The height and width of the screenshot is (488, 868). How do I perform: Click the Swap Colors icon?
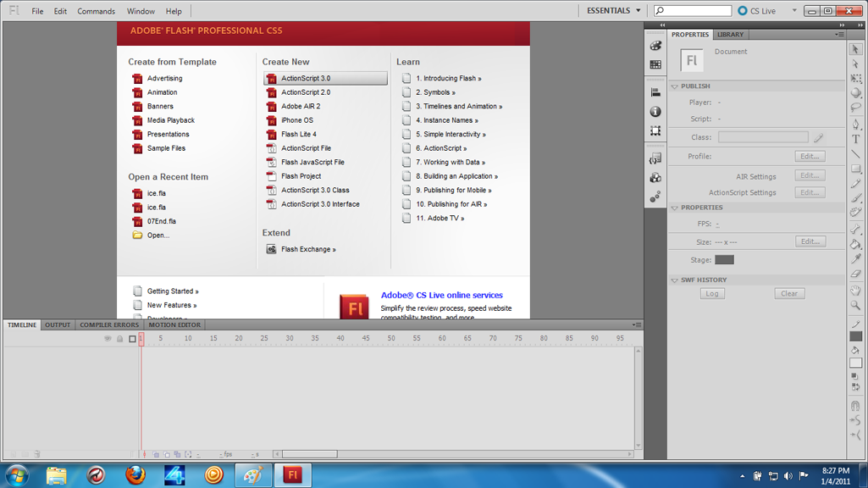[x=856, y=387]
